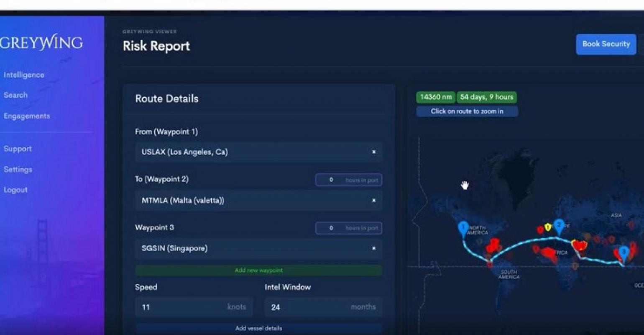Image resolution: width=644 pixels, height=335 pixels.
Task: Open the Waypoint 3 port field
Action: pyautogui.click(x=258, y=248)
